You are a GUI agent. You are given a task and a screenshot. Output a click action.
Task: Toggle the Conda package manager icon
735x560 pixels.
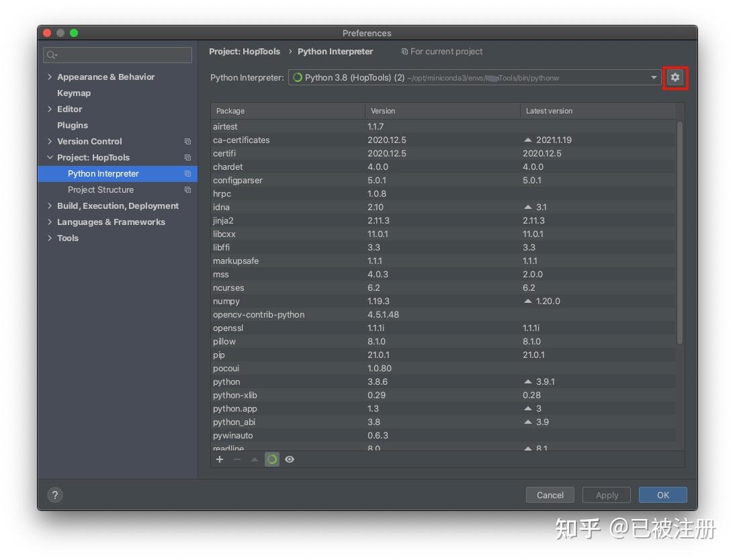coord(272,459)
